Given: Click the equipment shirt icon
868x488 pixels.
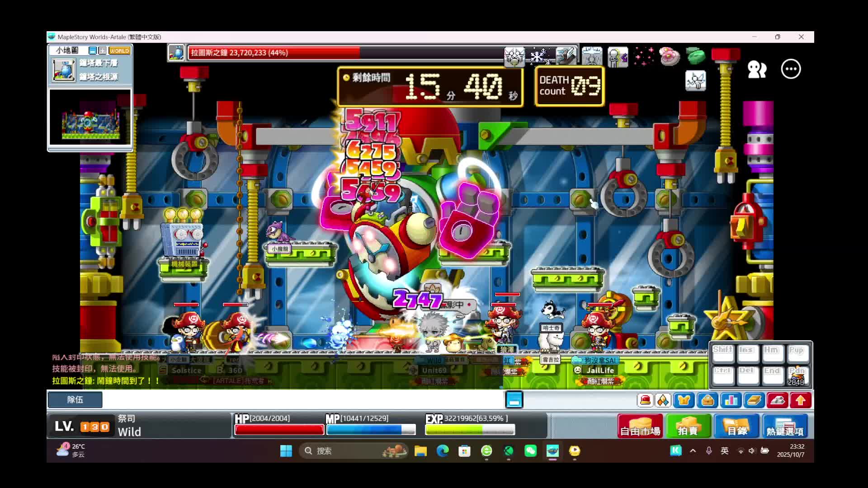Looking at the screenshot, I should coord(684,400).
